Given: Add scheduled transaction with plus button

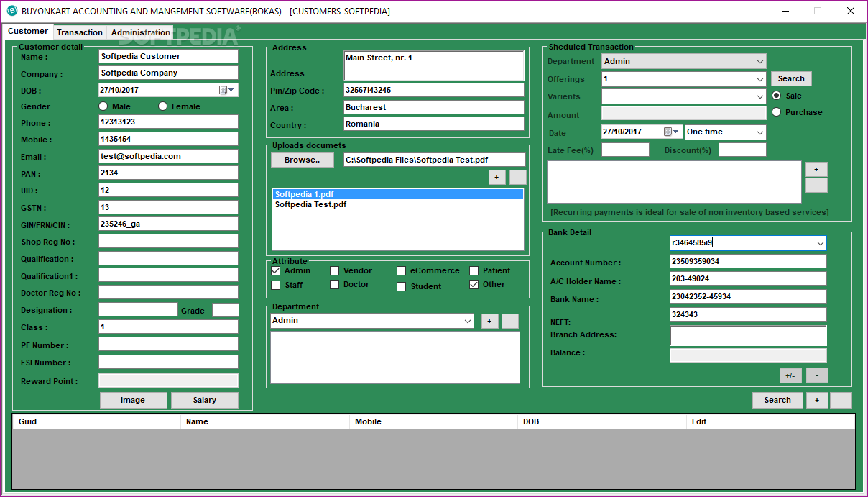Looking at the screenshot, I should click(x=816, y=169).
